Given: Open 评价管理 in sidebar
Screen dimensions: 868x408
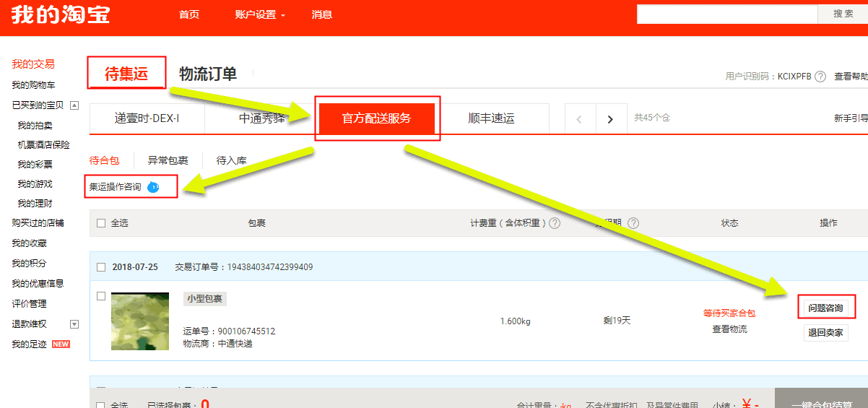Looking at the screenshot, I should click(29, 304).
